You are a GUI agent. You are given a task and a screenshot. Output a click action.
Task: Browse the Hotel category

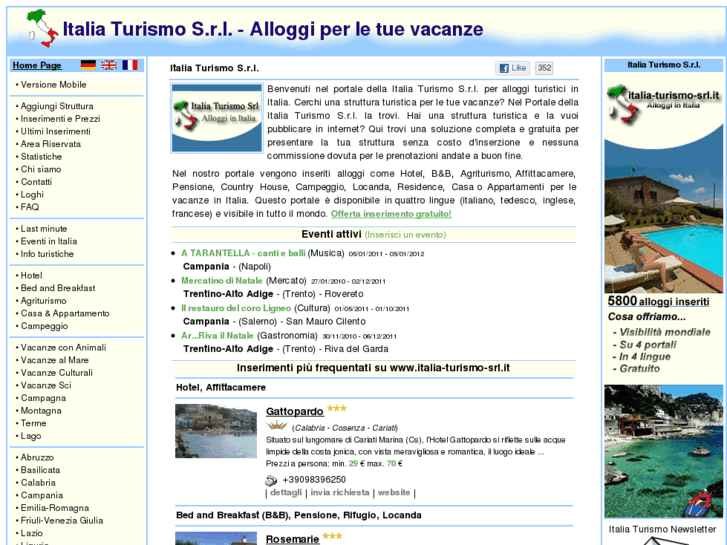point(32,276)
